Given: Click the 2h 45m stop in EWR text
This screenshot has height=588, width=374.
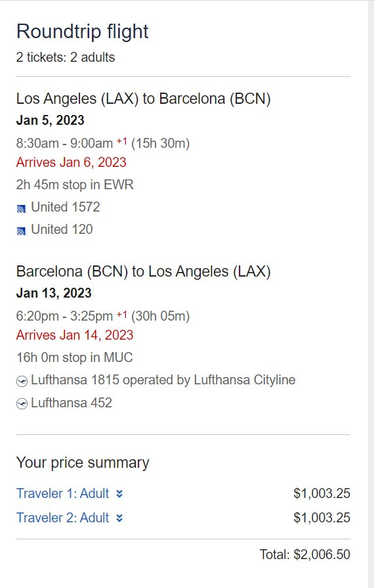Looking at the screenshot, I should pyautogui.click(x=75, y=185).
